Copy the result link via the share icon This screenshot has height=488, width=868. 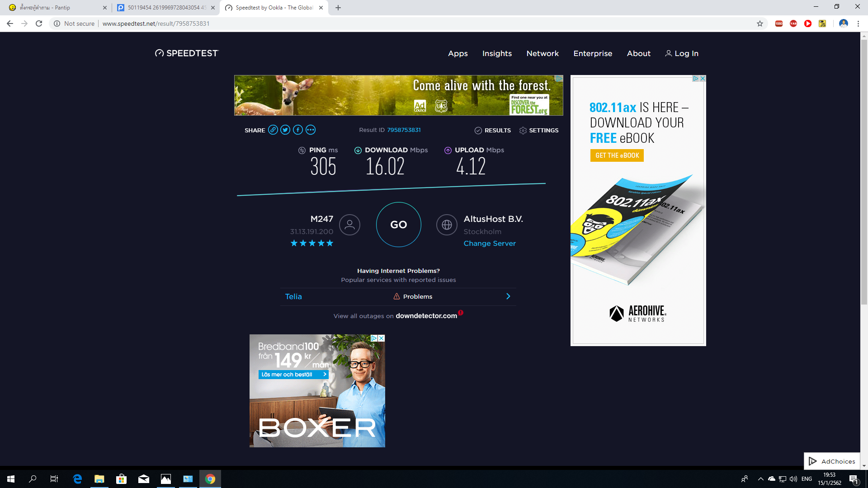pyautogui.click(x=273, y=130)
